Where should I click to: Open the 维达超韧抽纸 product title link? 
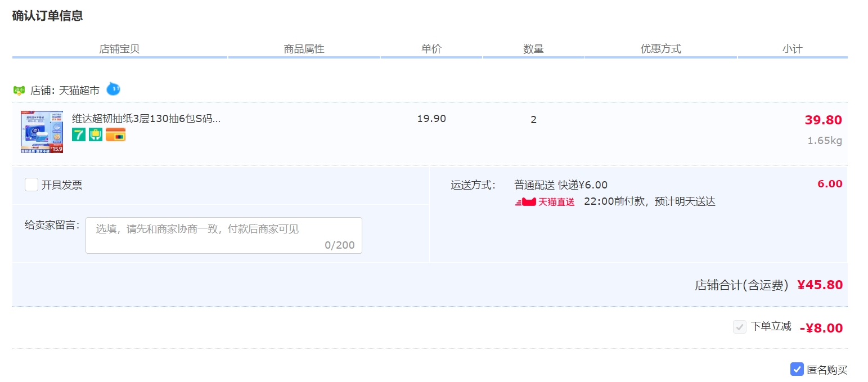(146, 119)
